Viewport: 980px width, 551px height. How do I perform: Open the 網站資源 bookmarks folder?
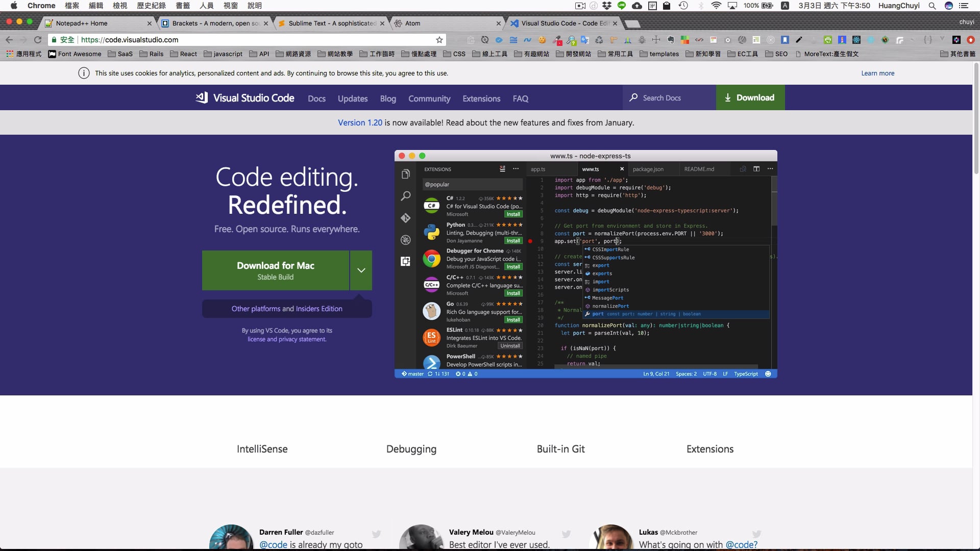(x=293, y=54)
